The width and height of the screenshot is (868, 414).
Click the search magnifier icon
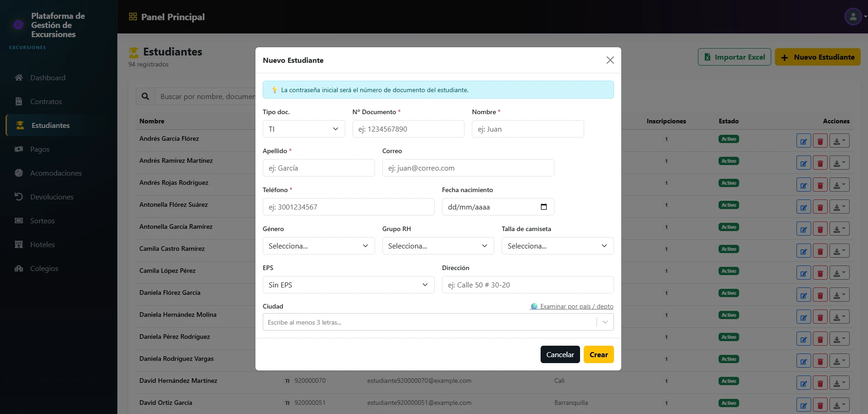click(x=145, y=96)
